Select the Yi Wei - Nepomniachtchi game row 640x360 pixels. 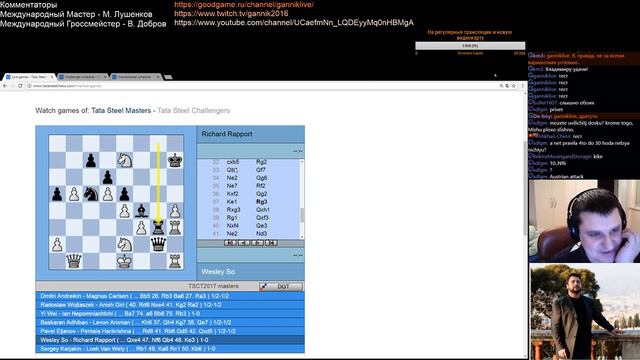170,313
